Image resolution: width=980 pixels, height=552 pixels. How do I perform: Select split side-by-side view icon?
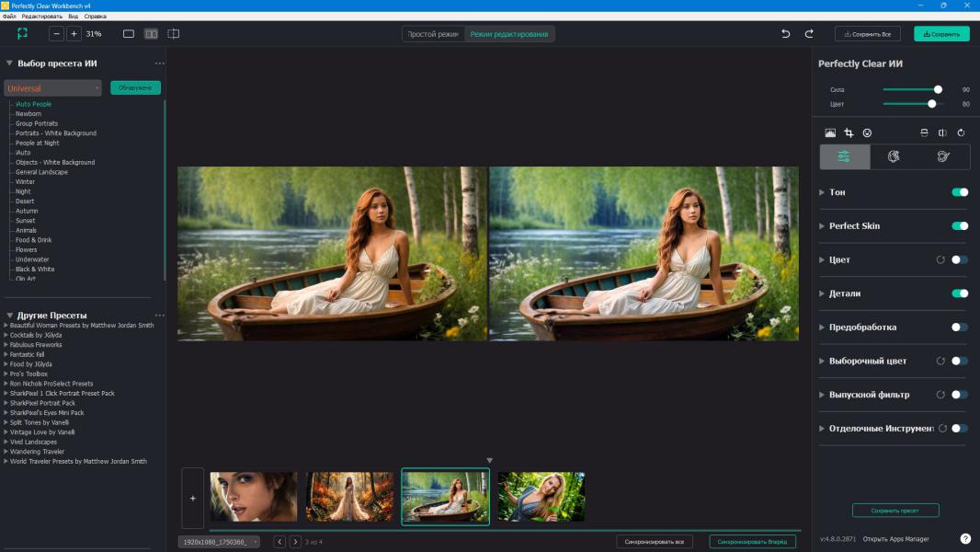pyautogui.click(x=151, y=34)
